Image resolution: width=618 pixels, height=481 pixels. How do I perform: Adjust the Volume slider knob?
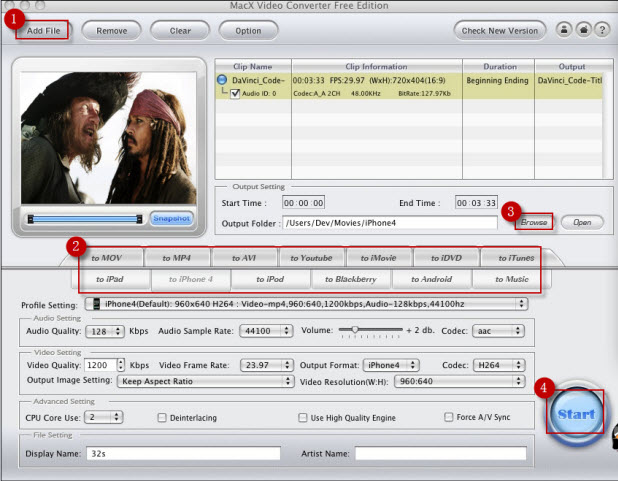click(355, 330)
